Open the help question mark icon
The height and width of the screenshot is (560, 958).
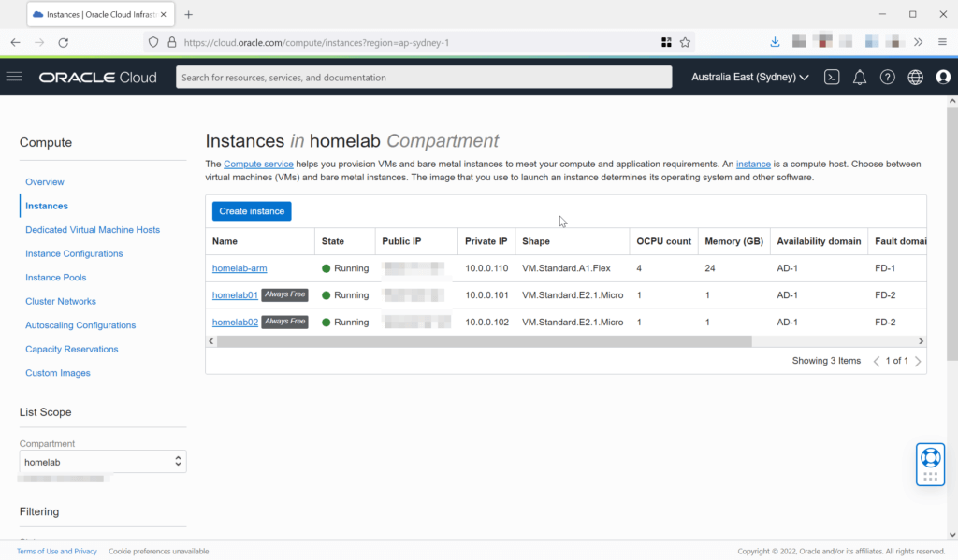887,77
